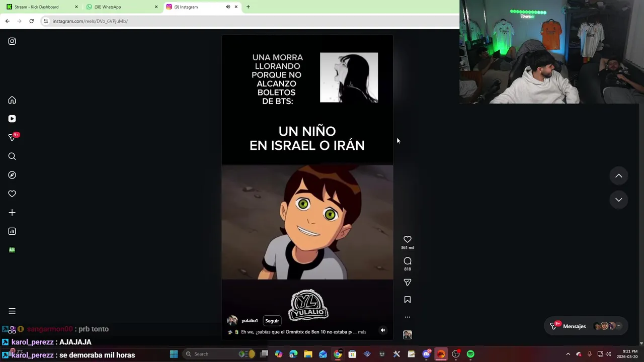Open the Mensajes floating messages button

[586, 326]
